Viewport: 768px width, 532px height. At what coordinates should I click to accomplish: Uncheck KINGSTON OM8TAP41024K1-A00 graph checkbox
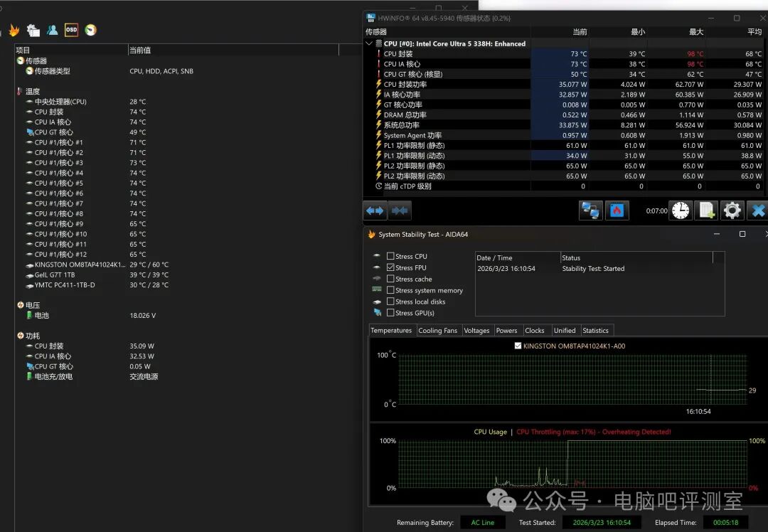point(518,346)
